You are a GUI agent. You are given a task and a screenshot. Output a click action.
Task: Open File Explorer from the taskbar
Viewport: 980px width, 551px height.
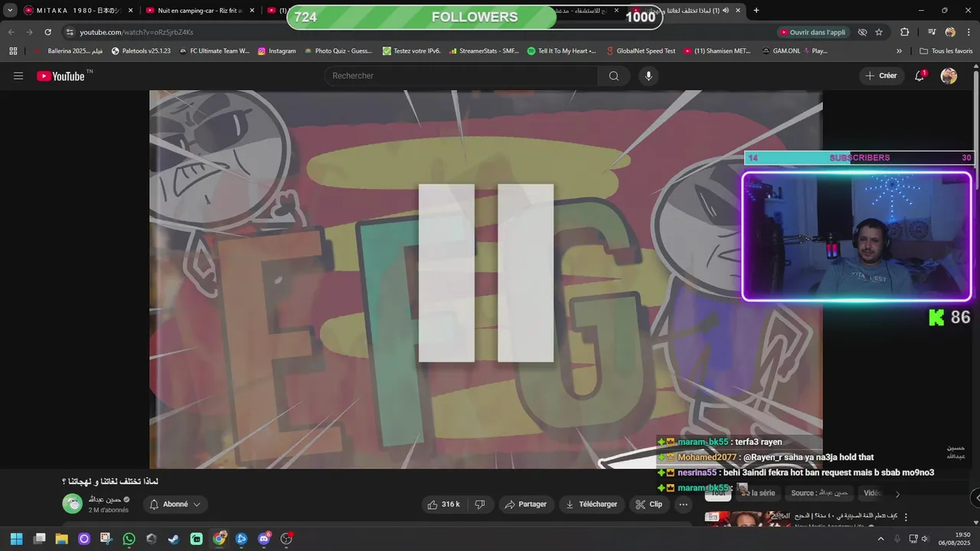tap(62, 539)
